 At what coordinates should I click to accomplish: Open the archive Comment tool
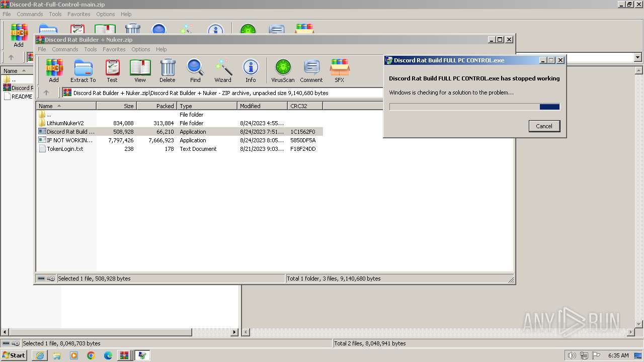coord(311,70)
